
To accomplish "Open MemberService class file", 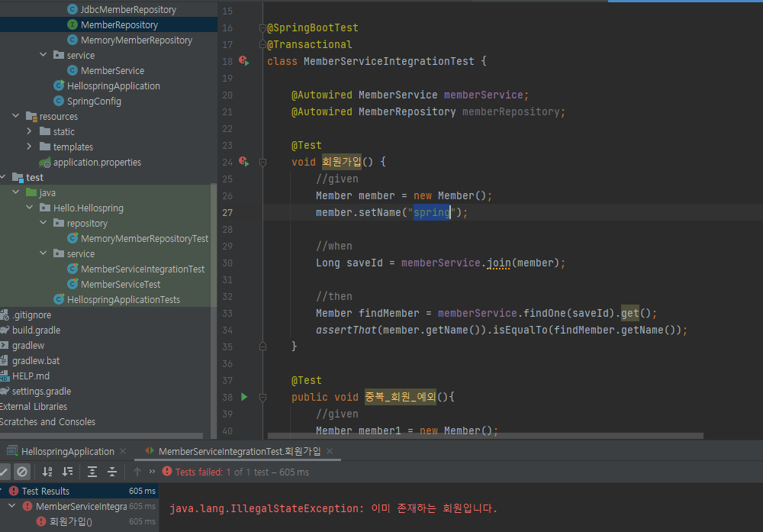I will pos(105,70).
